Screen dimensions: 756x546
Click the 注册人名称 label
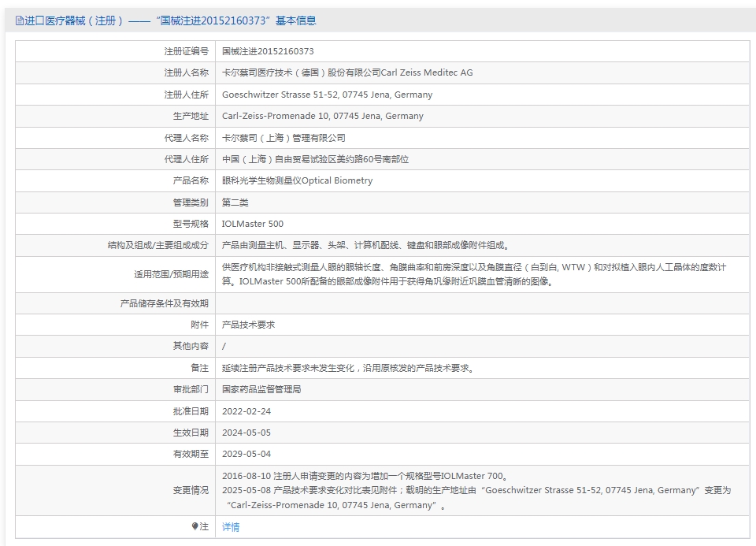tap(186, 72)
